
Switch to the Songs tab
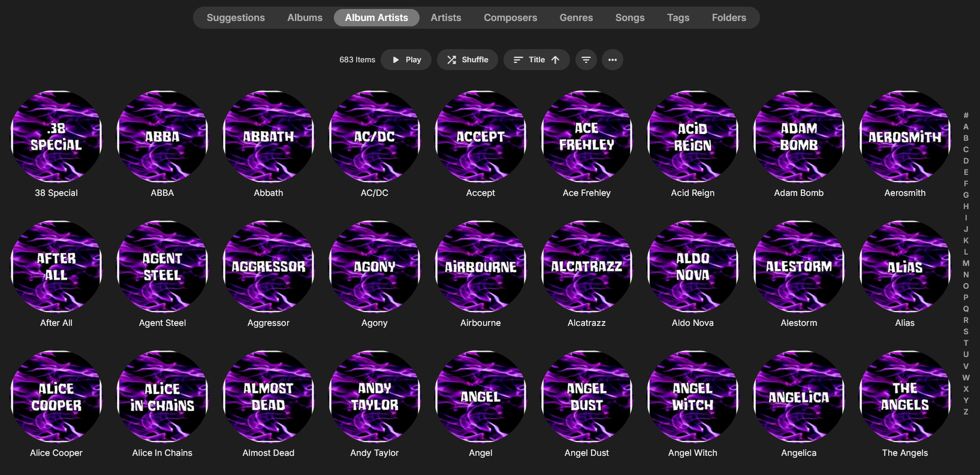pyautogui.click(x=630, y=18)
